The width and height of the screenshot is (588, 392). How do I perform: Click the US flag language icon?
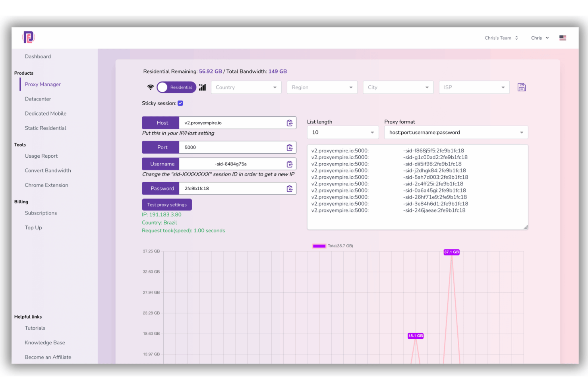pos(563,38)
